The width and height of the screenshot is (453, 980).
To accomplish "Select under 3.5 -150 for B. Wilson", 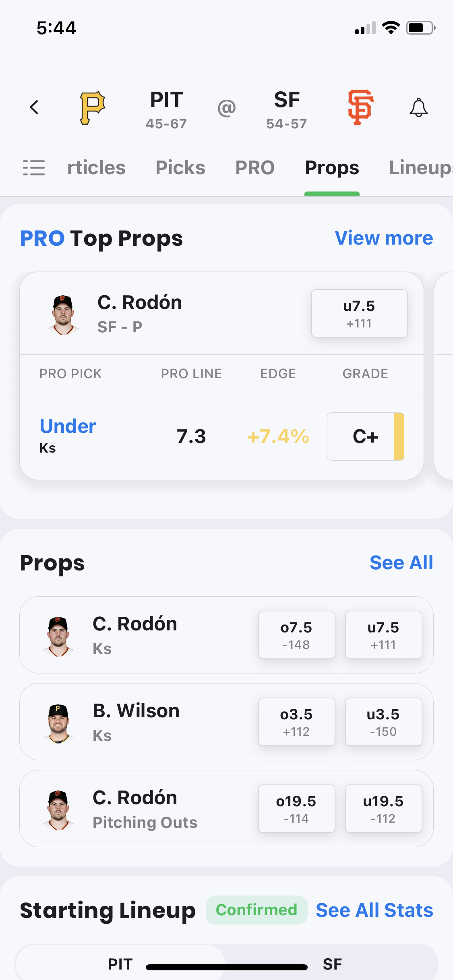I will coord(383,722).
